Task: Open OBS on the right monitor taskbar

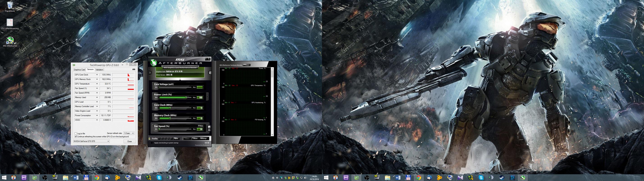Action: 367,178
